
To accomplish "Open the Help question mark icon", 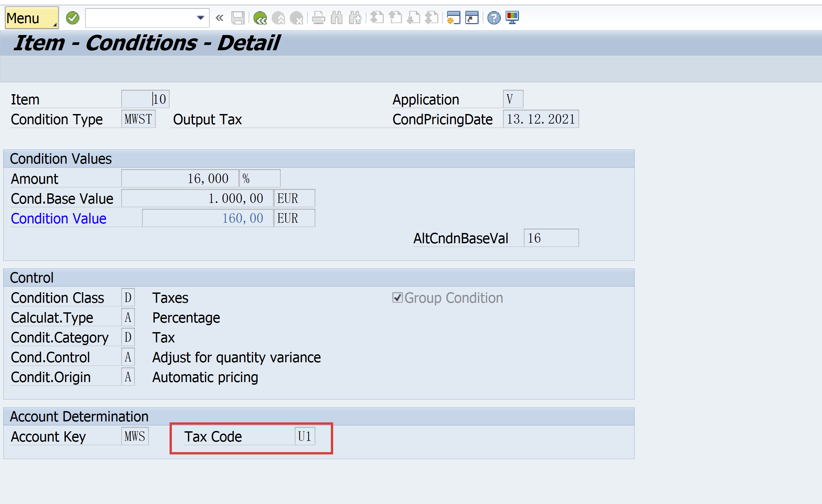I will pos(494,18).
